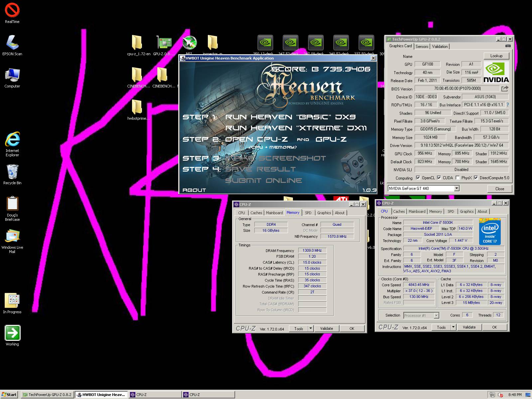Click Validate in Memory CPU-Z window
This screenshot has width=532, height=399.
[327, 329]
